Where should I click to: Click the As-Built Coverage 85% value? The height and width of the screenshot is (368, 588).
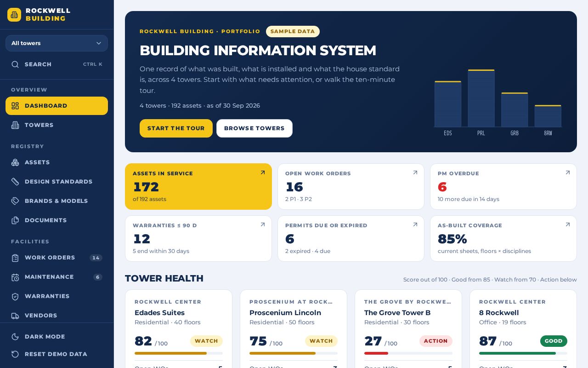(x=452, y=239)
